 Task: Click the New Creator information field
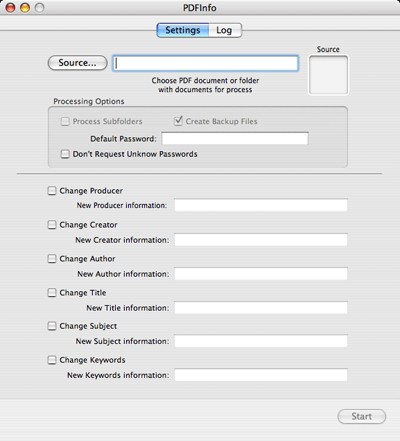[x=261, y=240]
